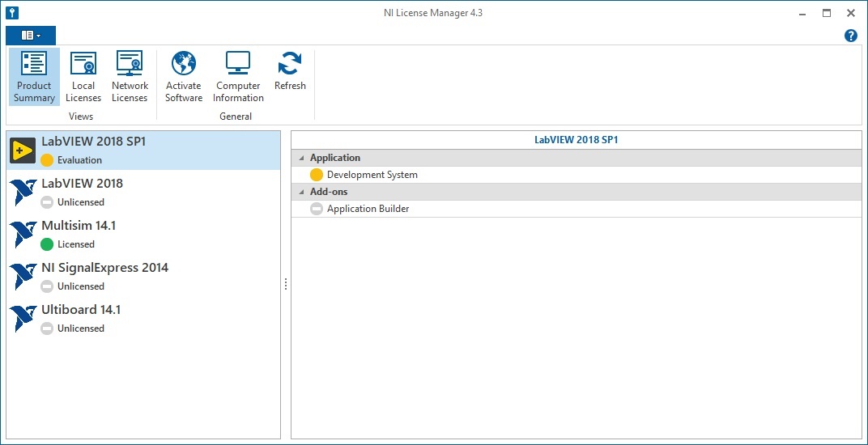The image size is (868, 445).
Task: Click Application Builder add-on item
Action: (x=368, y=209)
